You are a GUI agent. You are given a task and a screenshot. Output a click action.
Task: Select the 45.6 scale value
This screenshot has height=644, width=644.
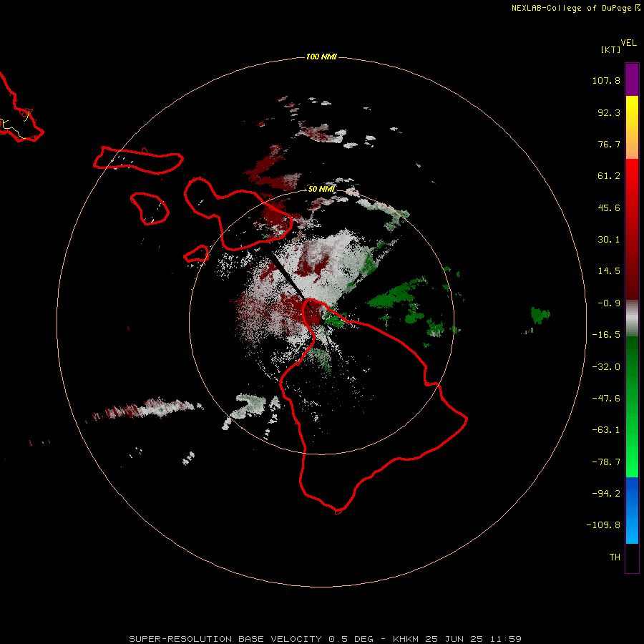609,208
